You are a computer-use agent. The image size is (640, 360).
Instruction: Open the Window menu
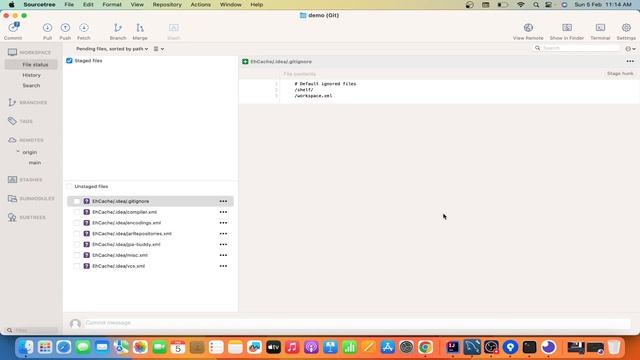point(231,4)
